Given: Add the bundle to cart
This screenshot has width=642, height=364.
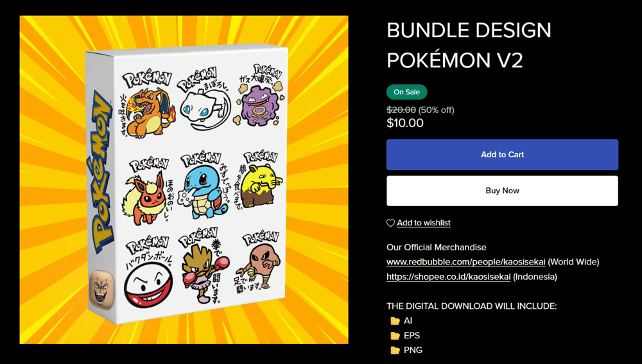Looking at the screenshot, I should pos(503,155).
